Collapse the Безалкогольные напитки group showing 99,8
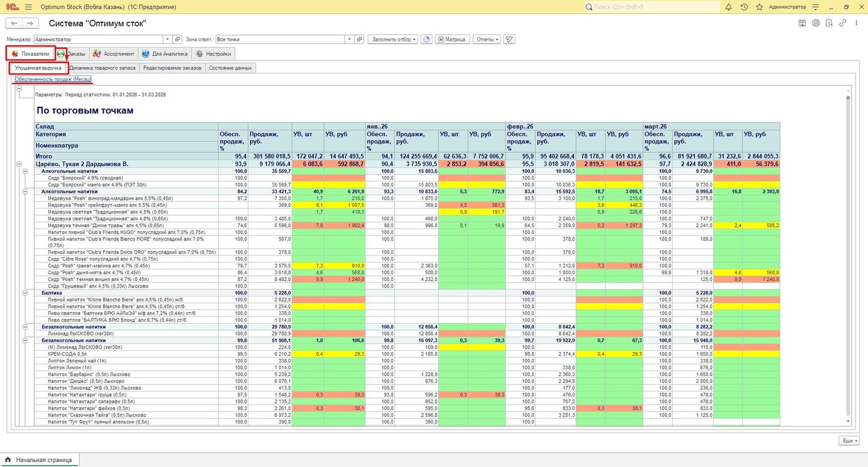This screenshot has height=467, width=868. point(25,340)
